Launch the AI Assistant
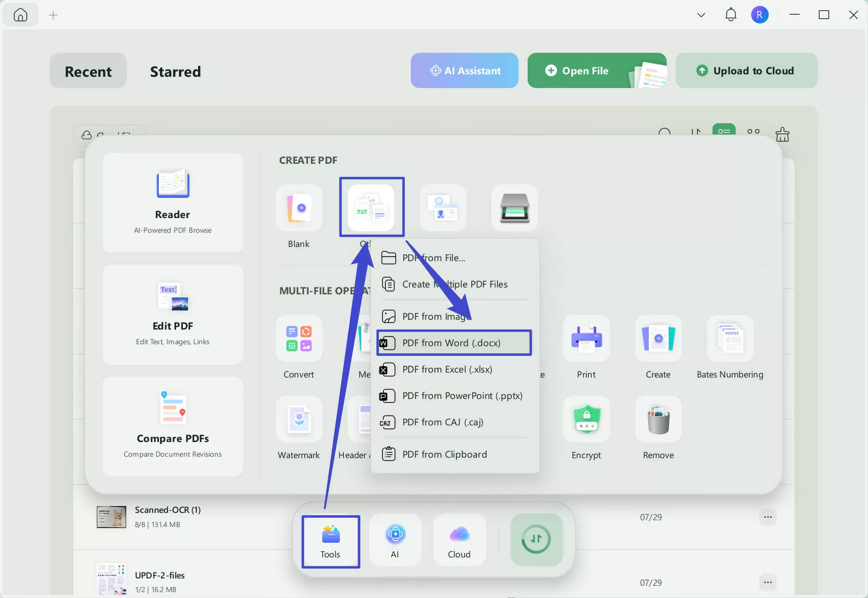This screenshot has height=598, width=868. 465,70
